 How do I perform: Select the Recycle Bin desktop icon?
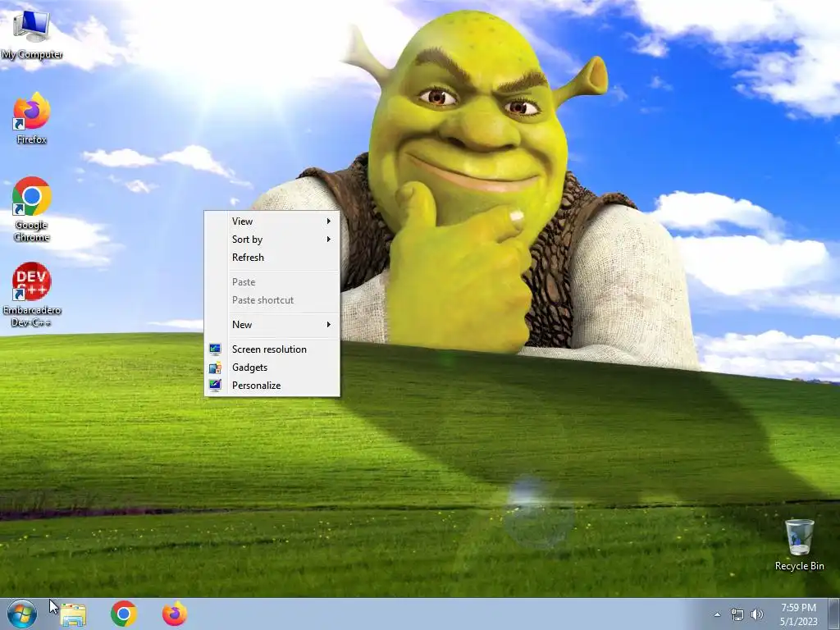click(799, 545)
